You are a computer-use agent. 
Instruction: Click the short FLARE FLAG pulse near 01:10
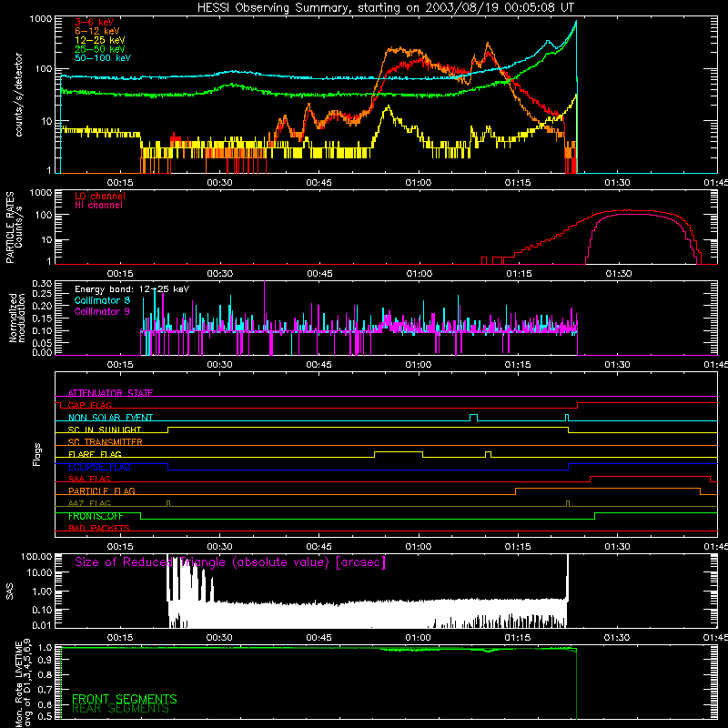coord(488,453)
